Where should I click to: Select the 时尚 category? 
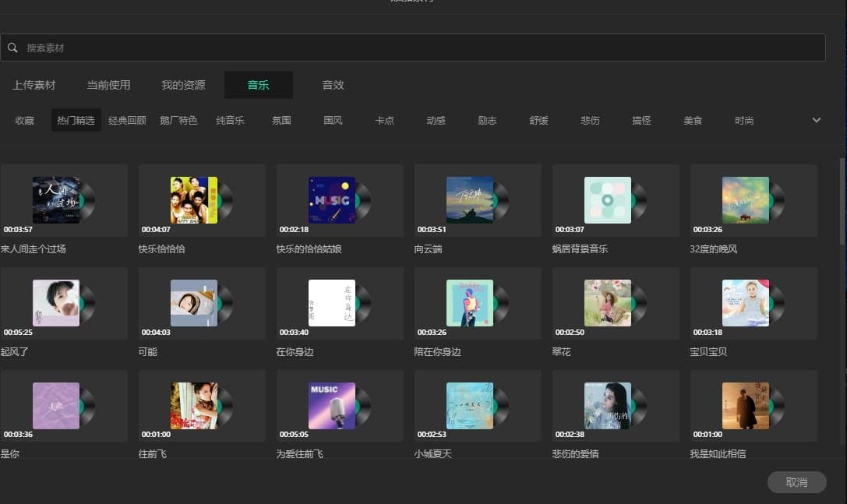[744, 121]
